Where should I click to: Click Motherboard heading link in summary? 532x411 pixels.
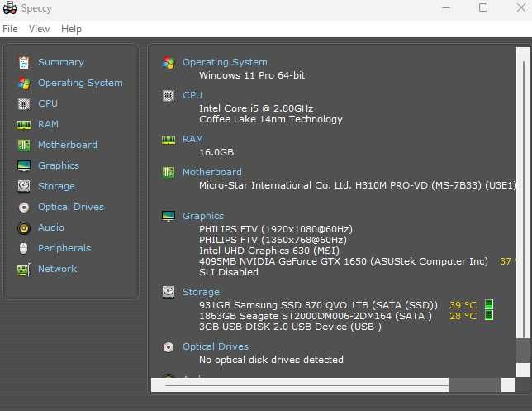tap(212, 172)
